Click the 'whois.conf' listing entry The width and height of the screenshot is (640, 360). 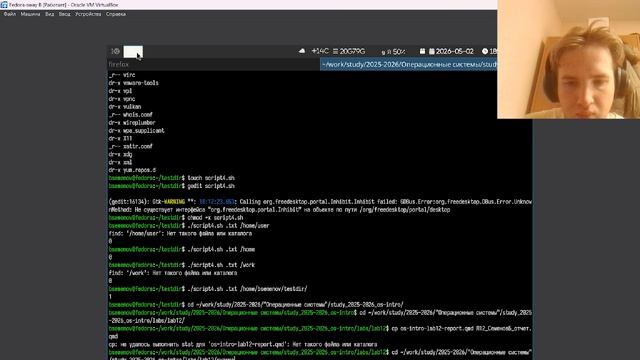pos(138,115)
